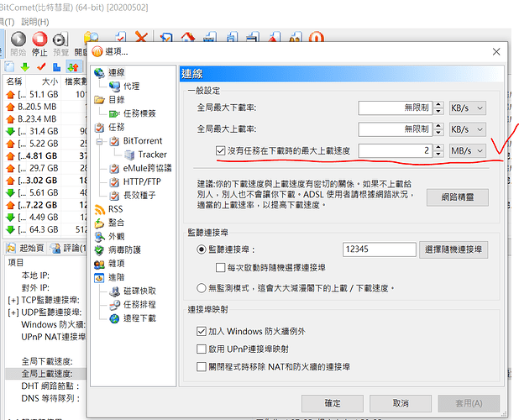Select Tracker in the options tree

[152, 155]
